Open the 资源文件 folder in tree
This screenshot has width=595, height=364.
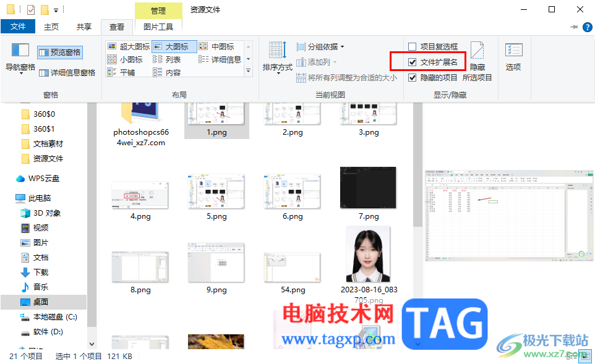click(42, 158)
